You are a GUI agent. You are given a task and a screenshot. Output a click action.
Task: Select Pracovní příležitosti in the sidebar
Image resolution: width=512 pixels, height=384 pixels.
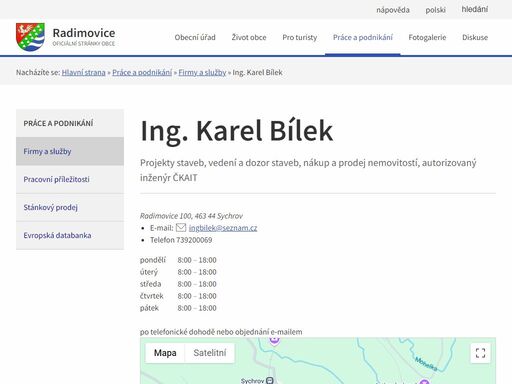coord(70,179)
